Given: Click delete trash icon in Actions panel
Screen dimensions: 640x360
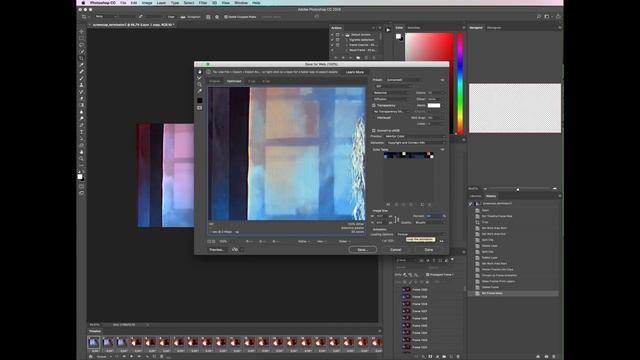Looking at the screenshot, I should [374, 58].
